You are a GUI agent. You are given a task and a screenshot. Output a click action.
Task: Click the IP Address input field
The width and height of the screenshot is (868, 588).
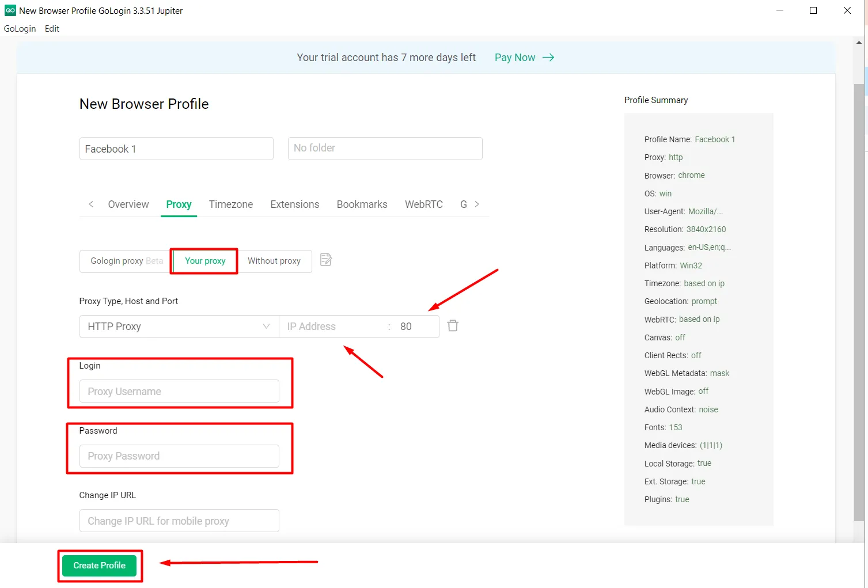coord(333,327)
